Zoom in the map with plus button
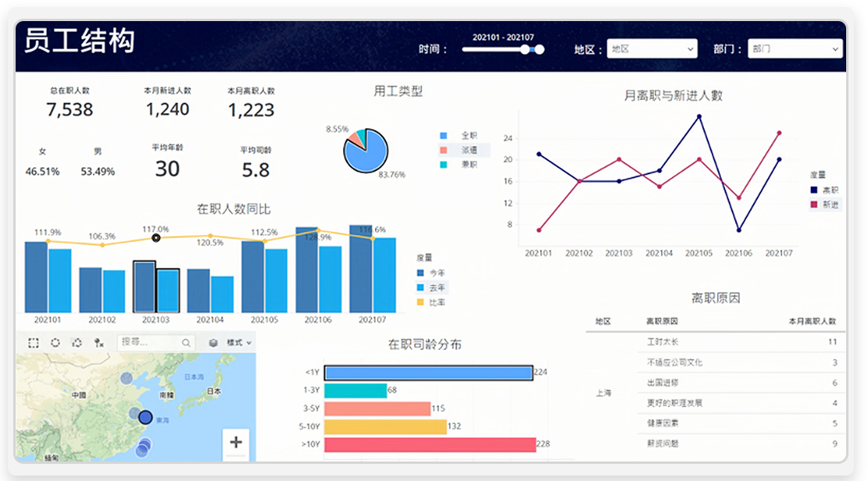Viewport: 868px width, 481px height. pos(236,442)
